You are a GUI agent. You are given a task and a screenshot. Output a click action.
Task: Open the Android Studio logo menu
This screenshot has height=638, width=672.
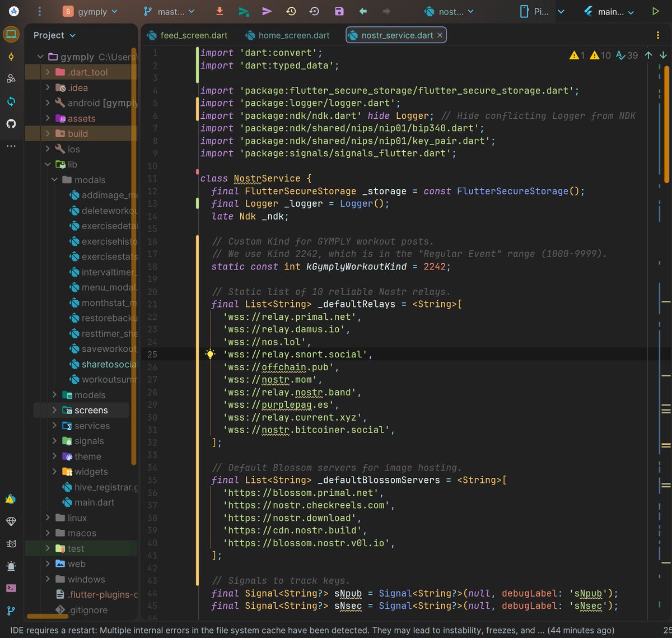point(13,11)
